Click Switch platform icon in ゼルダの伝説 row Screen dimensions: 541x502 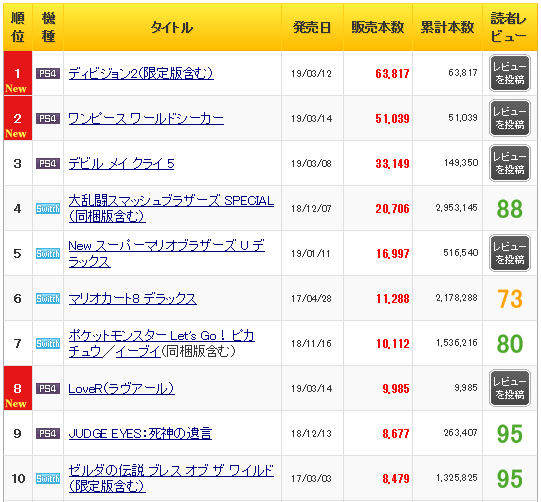(x=48, y=478)
